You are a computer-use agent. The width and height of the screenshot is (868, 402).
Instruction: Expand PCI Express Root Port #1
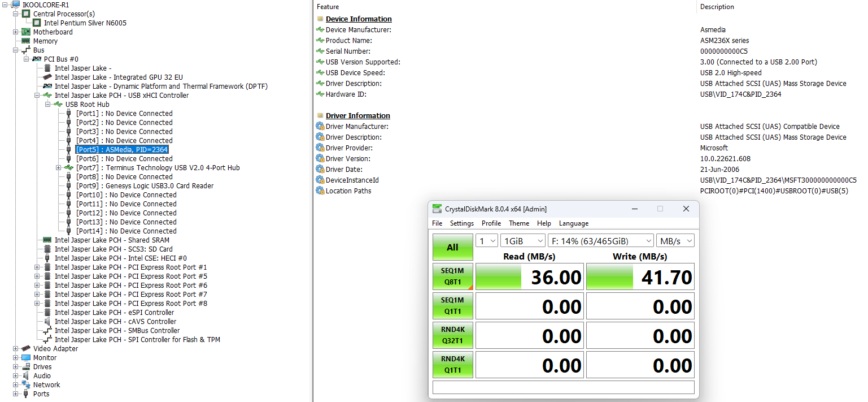tap(37, 267)
